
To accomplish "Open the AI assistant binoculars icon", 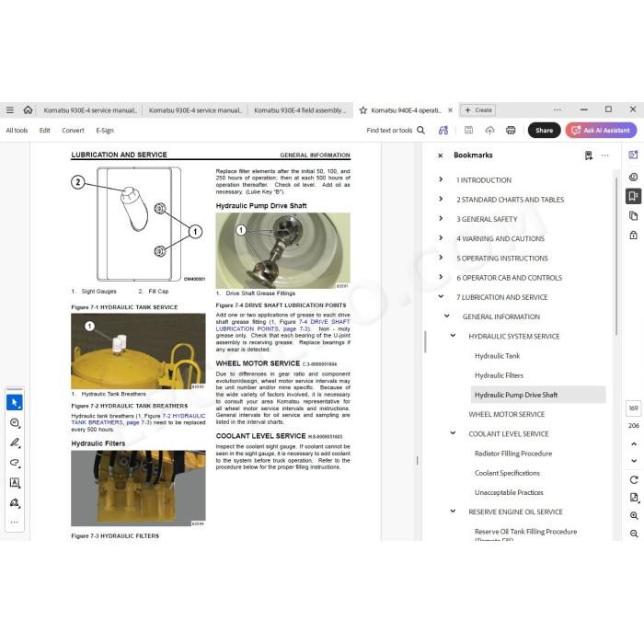I will click(x=443, y=131).
